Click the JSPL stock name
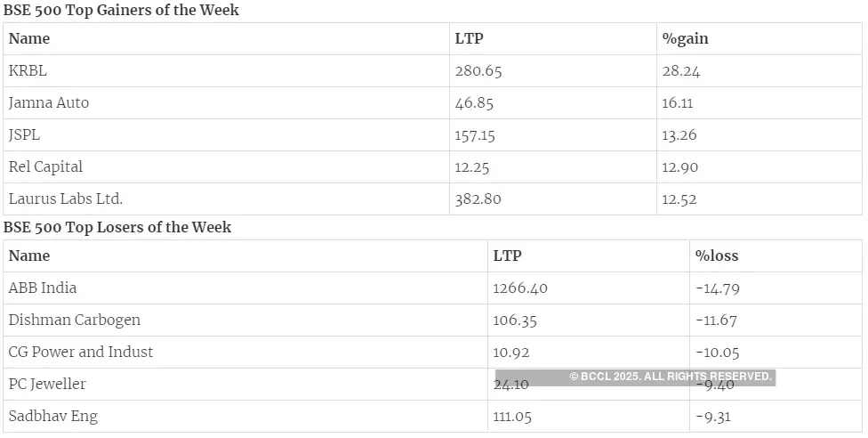The image size is (868, 438). click(25, 135)
